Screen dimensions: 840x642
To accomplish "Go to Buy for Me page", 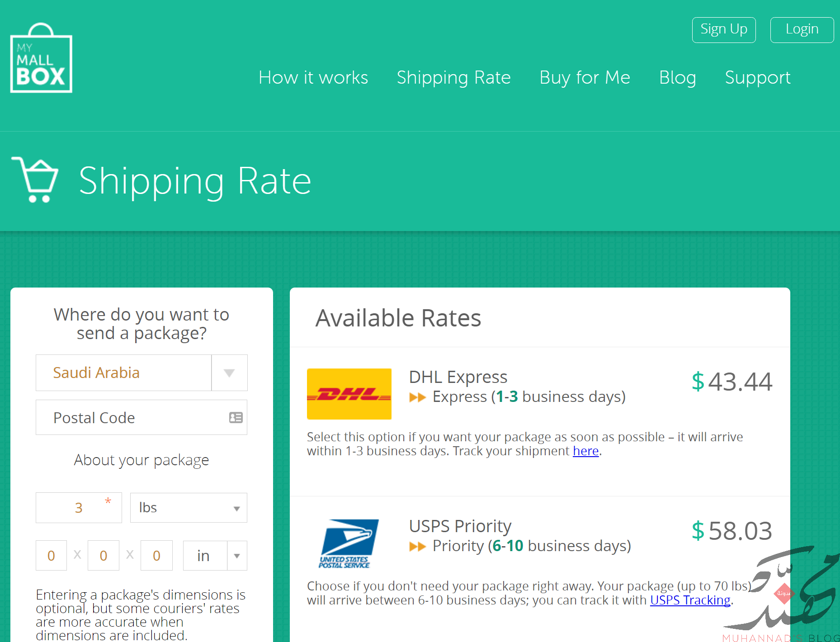I will point(585,77).
